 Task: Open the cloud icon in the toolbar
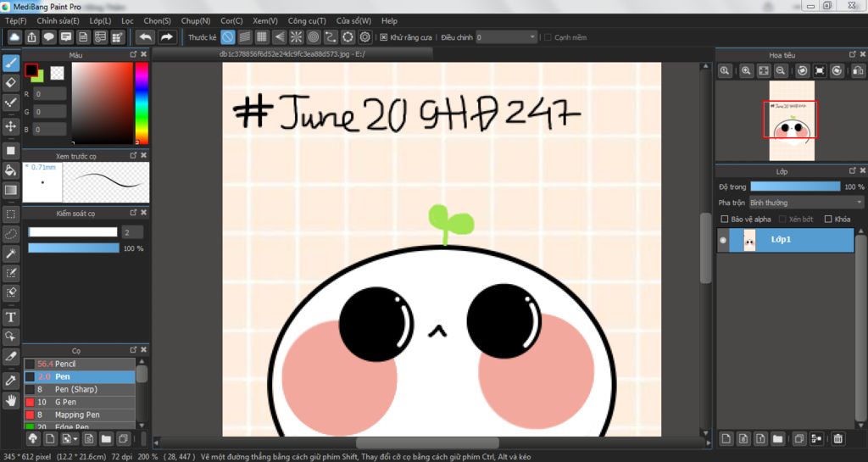(14, 37)
